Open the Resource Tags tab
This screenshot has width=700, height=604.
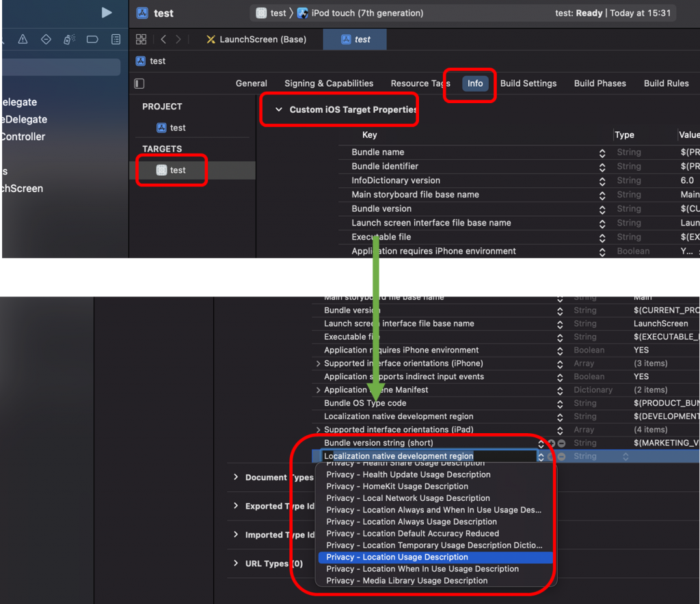(x=420, y=83)
